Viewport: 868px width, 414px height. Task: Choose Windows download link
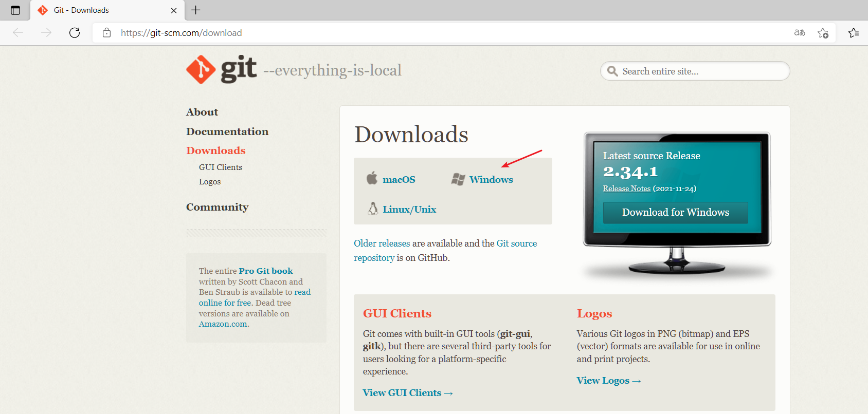coord(491,179)
